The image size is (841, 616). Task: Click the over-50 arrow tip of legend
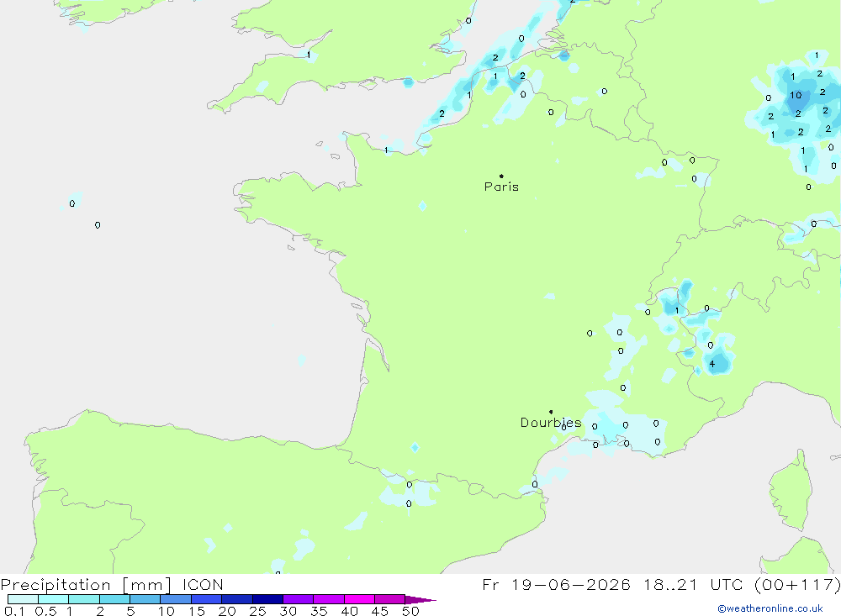(x=421, y=599)
